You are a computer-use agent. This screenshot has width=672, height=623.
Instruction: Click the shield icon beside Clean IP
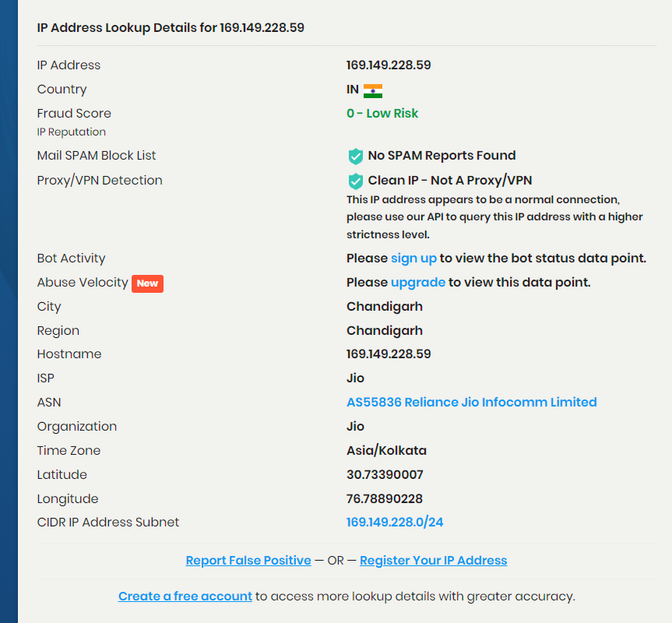coord(355,181)
